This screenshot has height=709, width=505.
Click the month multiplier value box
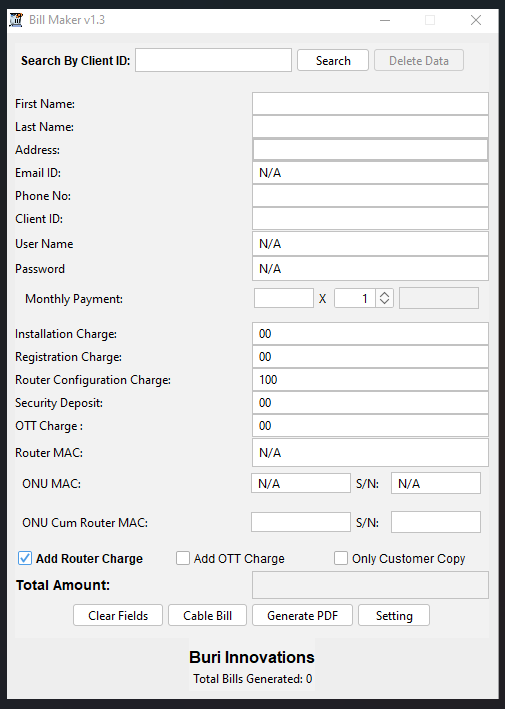pos(355,298)
